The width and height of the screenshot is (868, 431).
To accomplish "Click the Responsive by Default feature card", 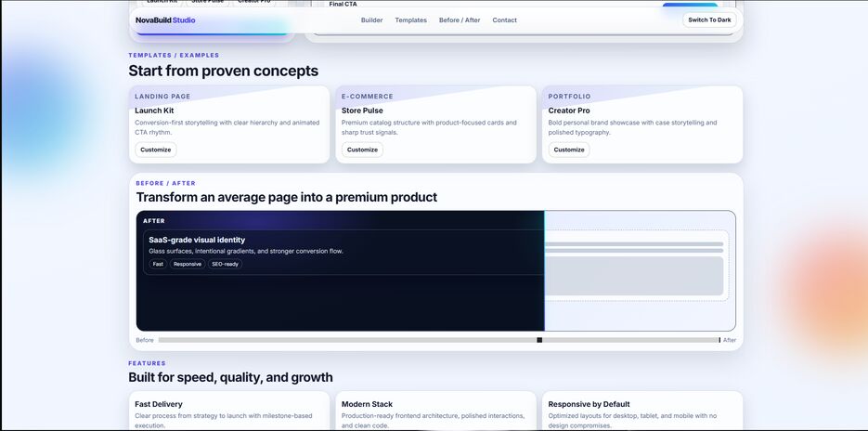I will click(642, 411).
